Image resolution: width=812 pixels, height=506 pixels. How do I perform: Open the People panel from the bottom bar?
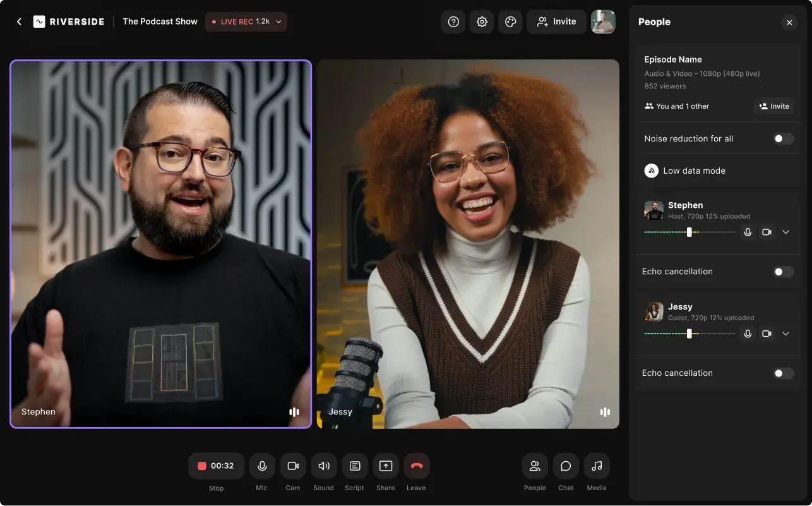click(535, 466)
